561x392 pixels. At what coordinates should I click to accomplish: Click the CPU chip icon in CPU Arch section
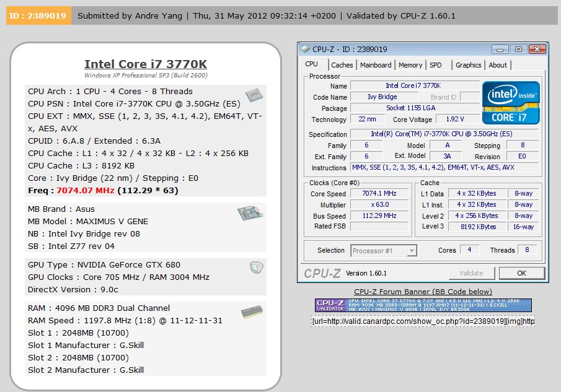pyautogui.click(x=254, y=95)
